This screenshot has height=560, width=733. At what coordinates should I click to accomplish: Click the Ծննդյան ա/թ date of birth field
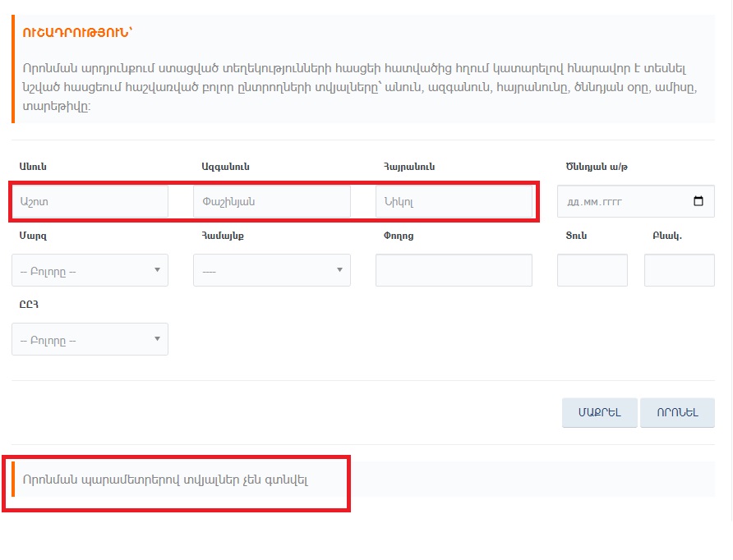636,201
